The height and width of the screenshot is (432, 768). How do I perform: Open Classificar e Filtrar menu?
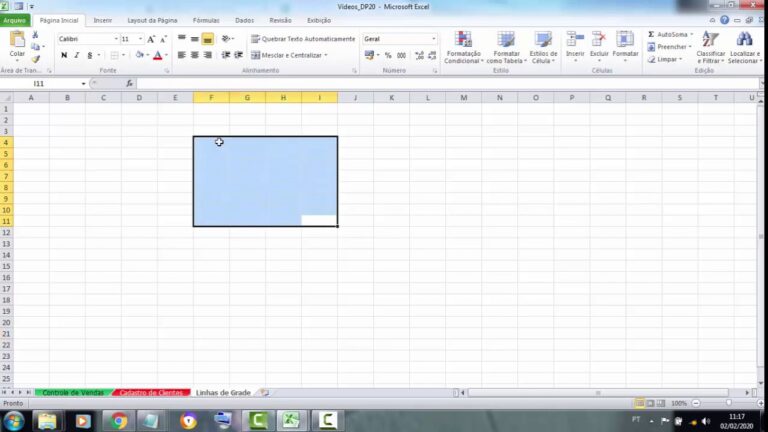(x=711, y=48)
